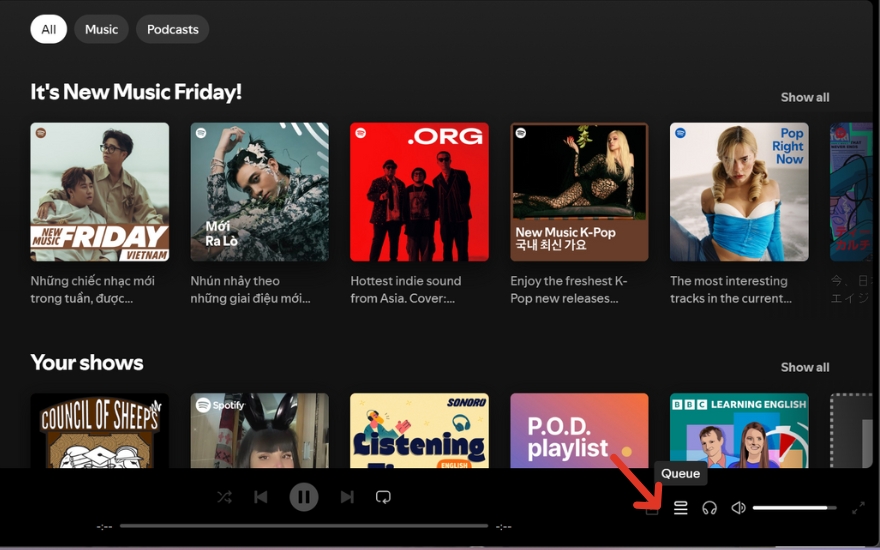Show all for It's New Music Friday
The width and height of the screenshot is (880, 550).
click(805, 97)
